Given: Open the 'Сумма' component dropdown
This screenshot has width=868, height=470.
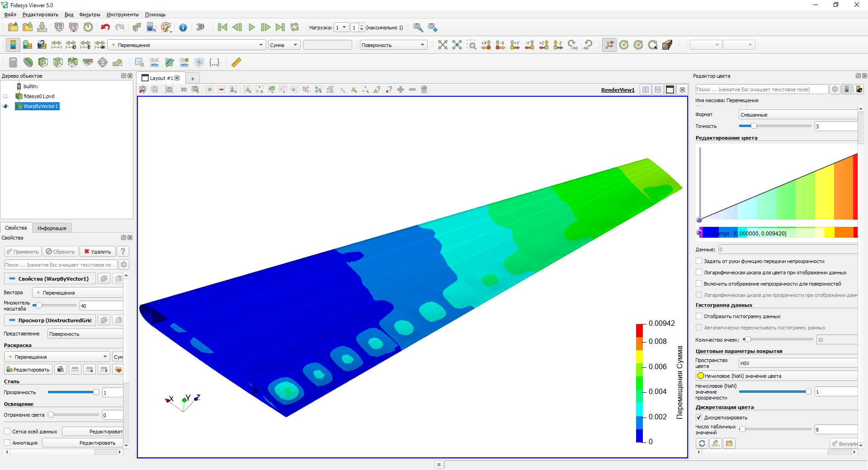Looking at the screenshot, I should (284, 45).
